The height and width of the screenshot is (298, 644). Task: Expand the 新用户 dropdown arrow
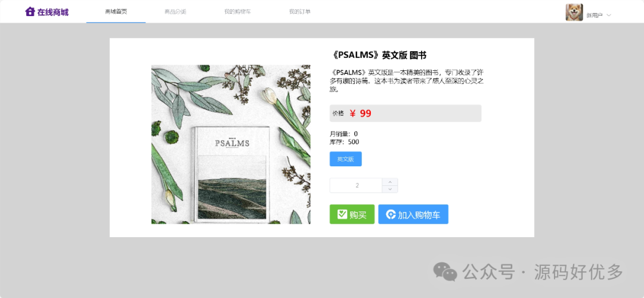pyautogui.click(x=609, y=15)
